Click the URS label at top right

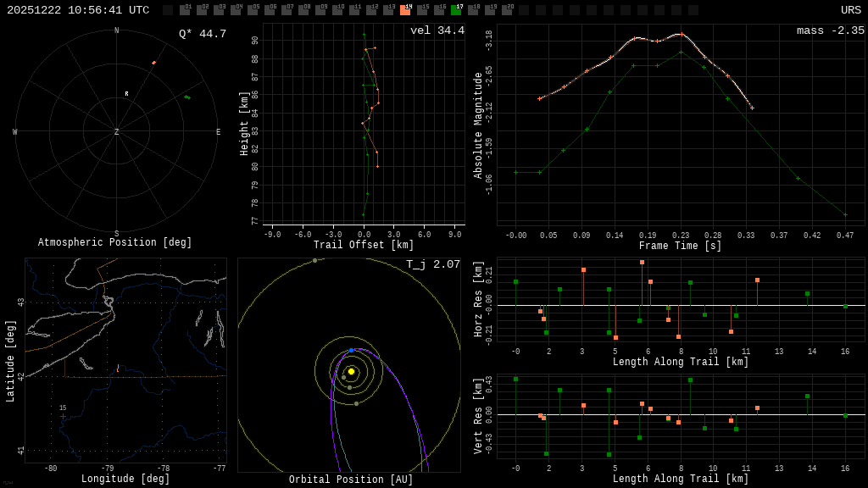[x=850, y=10]
